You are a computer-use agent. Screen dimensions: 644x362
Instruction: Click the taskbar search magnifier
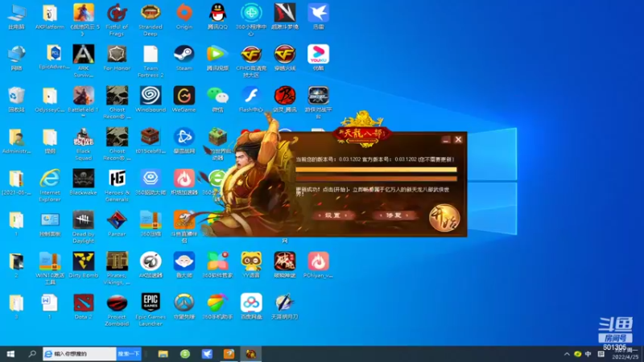[x=32, y=354]
